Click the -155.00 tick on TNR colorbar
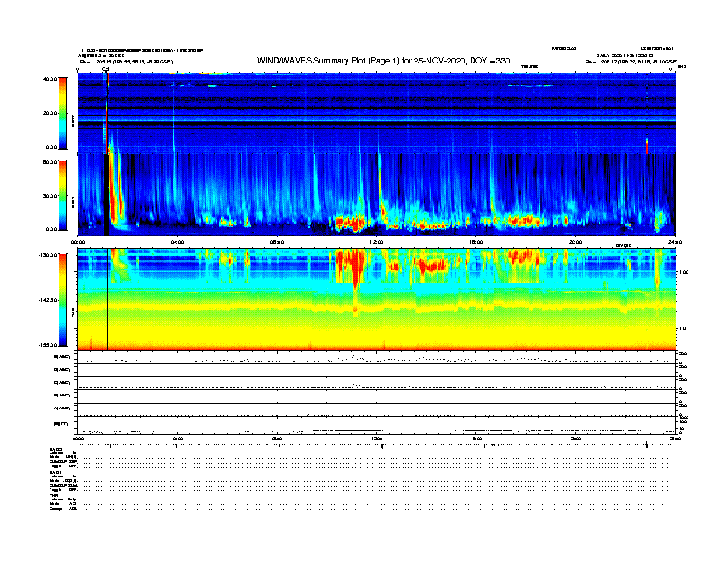This screenshot has height=563, width=728. click(x=49, y=345)
